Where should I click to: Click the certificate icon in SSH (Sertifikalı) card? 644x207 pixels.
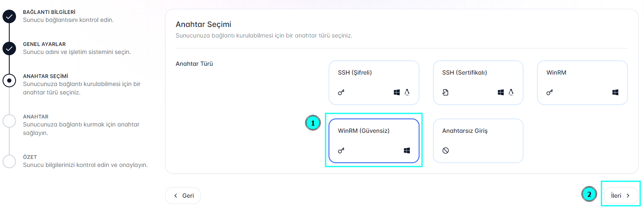coord(445,92)
